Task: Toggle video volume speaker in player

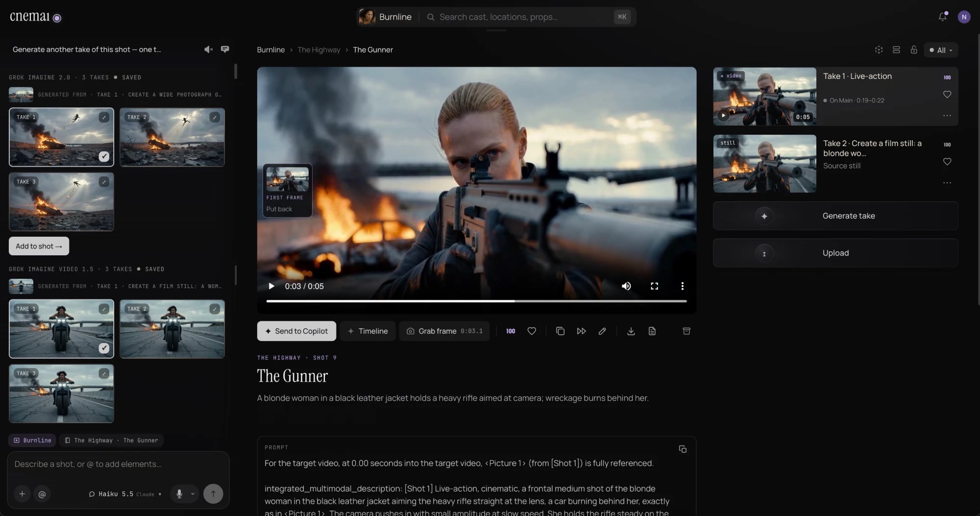Action: 626,286
